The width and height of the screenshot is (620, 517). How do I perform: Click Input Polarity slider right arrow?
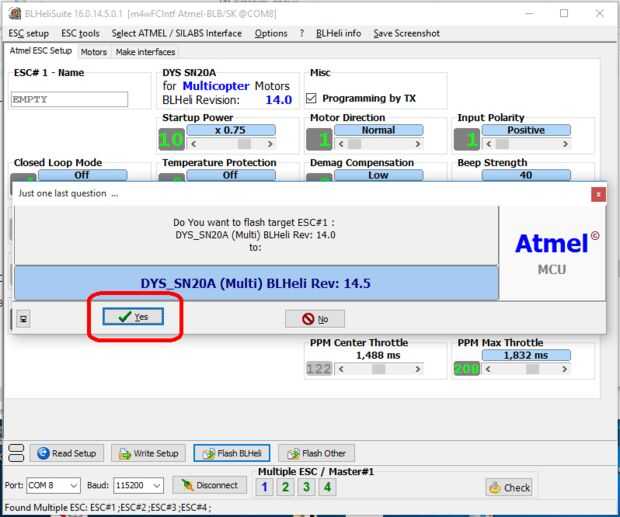pos(565,144)
